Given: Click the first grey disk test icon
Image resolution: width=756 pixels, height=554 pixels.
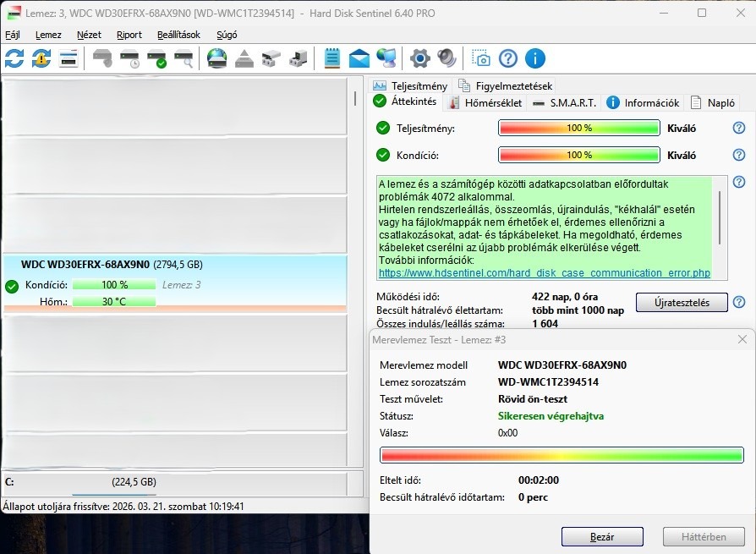Looking at the screenshot, I should [102, 58].
